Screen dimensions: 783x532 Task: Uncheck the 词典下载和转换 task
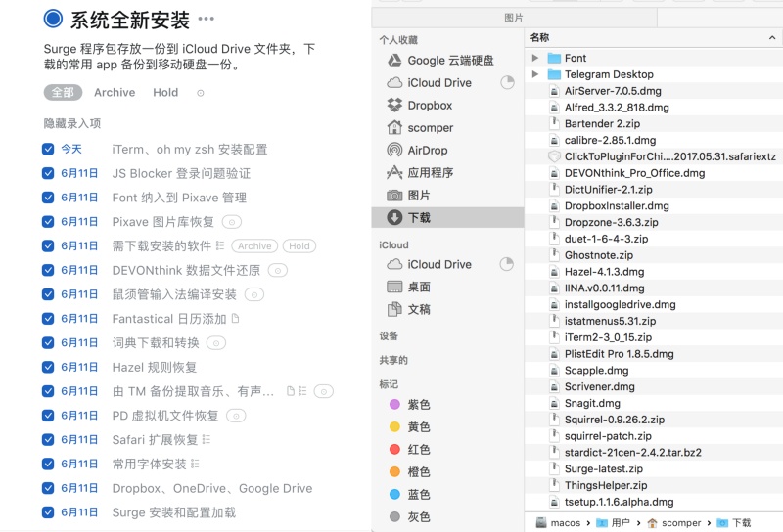(x=48, y=343)
